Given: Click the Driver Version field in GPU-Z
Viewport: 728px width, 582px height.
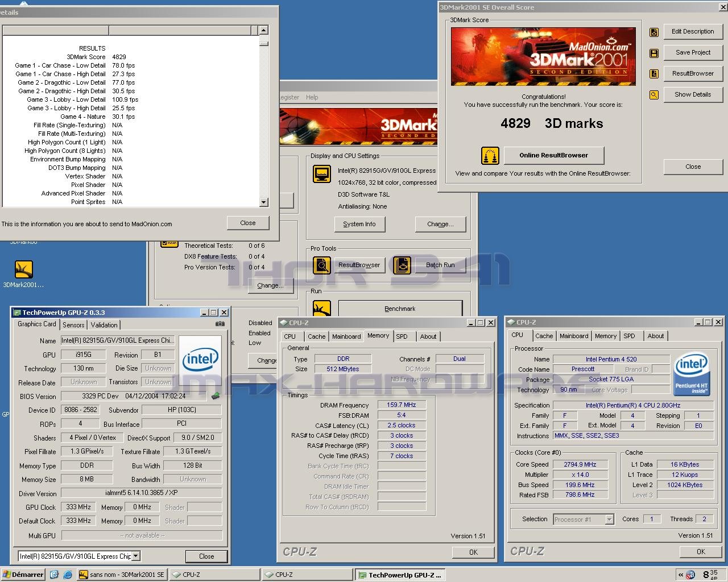Looking at the screenshot, I should [x=142, y=493].
